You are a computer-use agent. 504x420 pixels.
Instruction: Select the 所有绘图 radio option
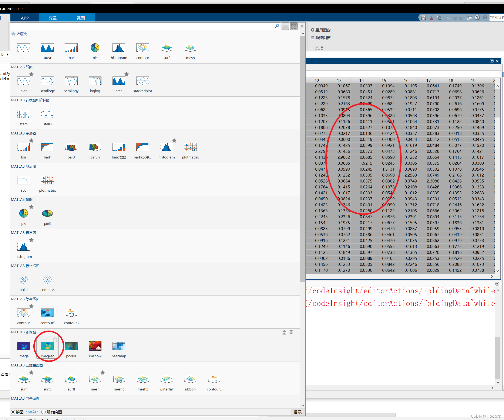[x=43, y=412]
